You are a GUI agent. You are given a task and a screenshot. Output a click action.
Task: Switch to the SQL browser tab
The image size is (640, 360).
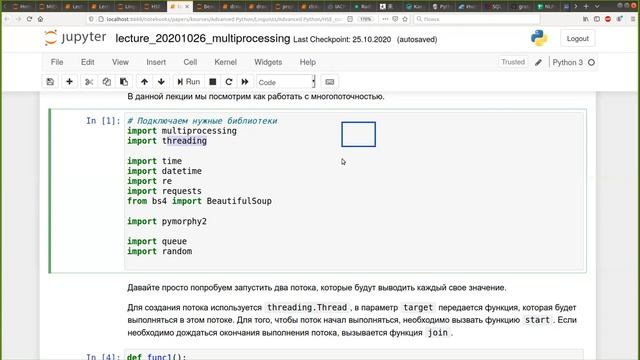point(496,7)
